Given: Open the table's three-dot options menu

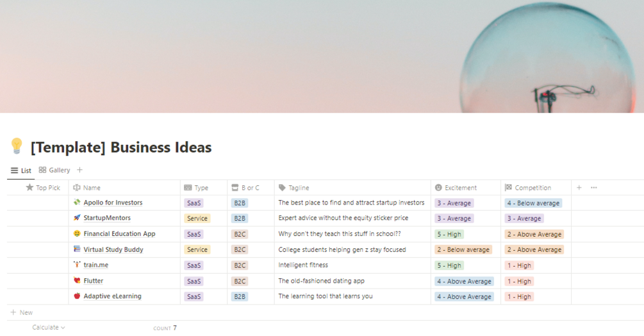Looking at the screenshot, I should point(594,188).
